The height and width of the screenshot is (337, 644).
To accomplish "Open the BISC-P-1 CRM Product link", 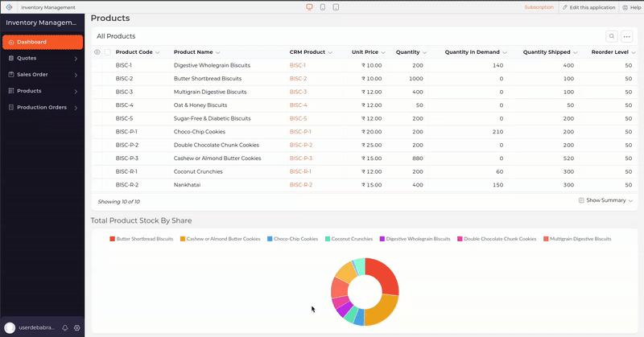I will (x=300, y=131).
